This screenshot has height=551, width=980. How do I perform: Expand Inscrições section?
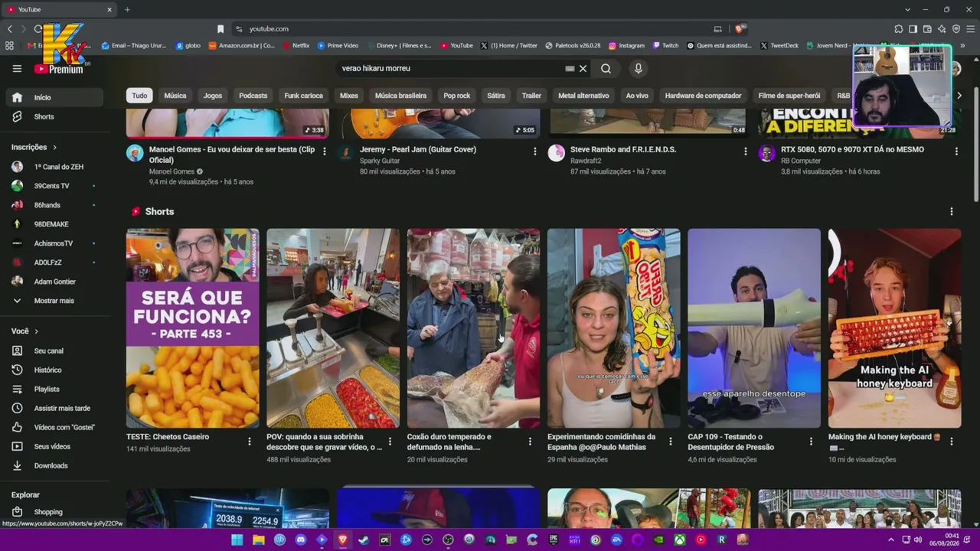[x=34, y=147]
